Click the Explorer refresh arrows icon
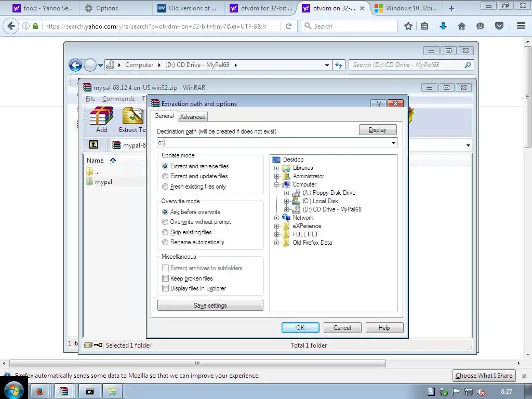This screenshot has width=532, height=399. tap(339, 65)
